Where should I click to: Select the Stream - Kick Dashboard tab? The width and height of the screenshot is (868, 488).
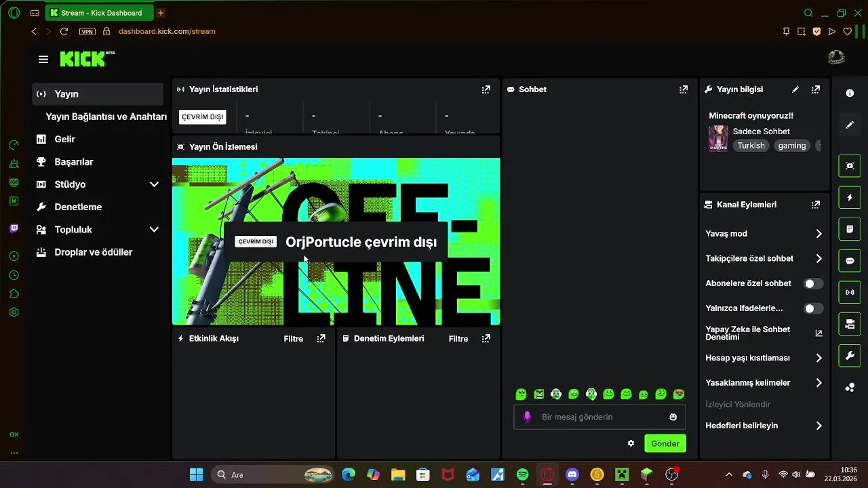pos(99,13)
